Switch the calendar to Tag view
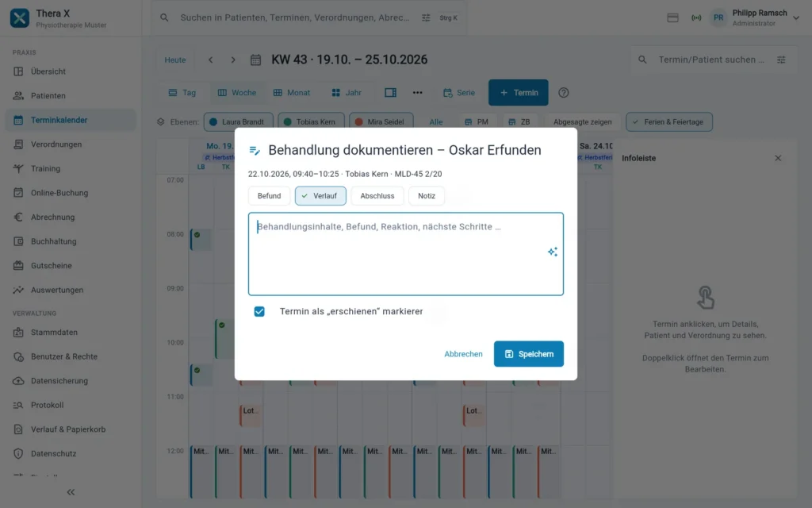 (182, 93)
